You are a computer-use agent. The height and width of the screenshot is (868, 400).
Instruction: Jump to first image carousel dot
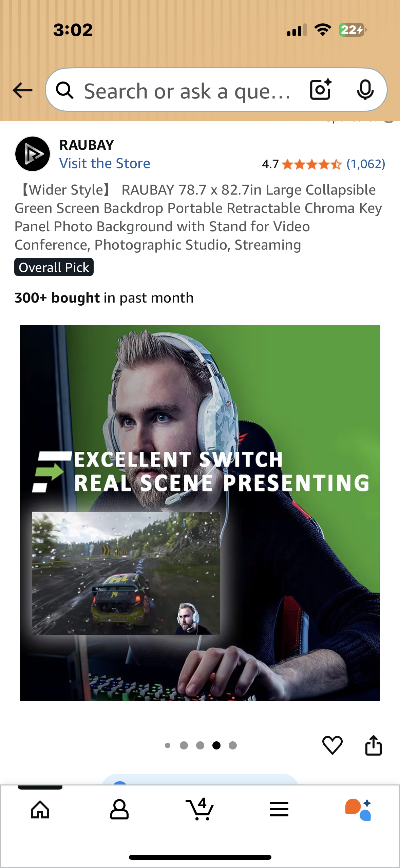click(168, 745)
